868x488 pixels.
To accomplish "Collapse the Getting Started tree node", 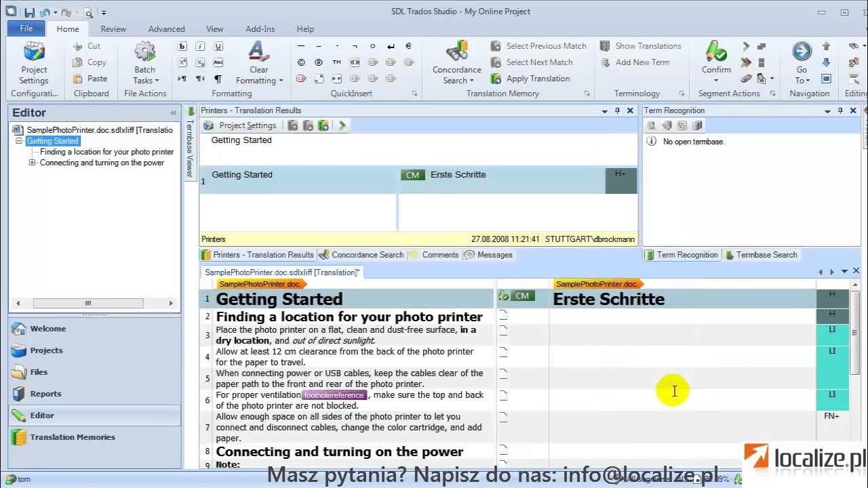I will pyautogui.click(x=19, y=141).
